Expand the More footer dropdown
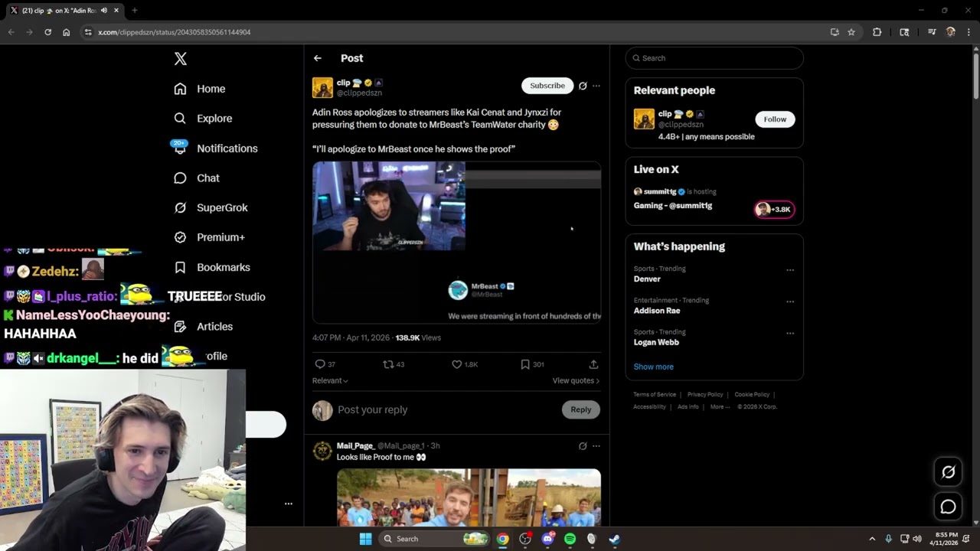This screenshot has height=551, width=980. [720, 407]
